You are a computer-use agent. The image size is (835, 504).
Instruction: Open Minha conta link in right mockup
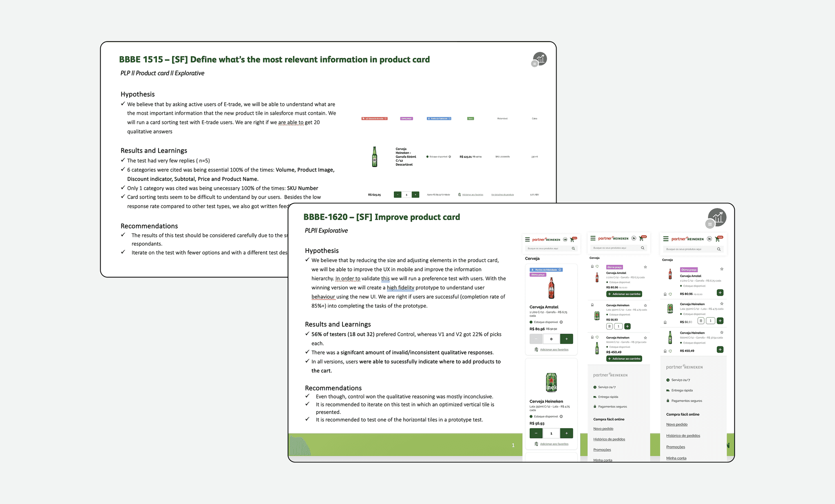pos(676,458)
